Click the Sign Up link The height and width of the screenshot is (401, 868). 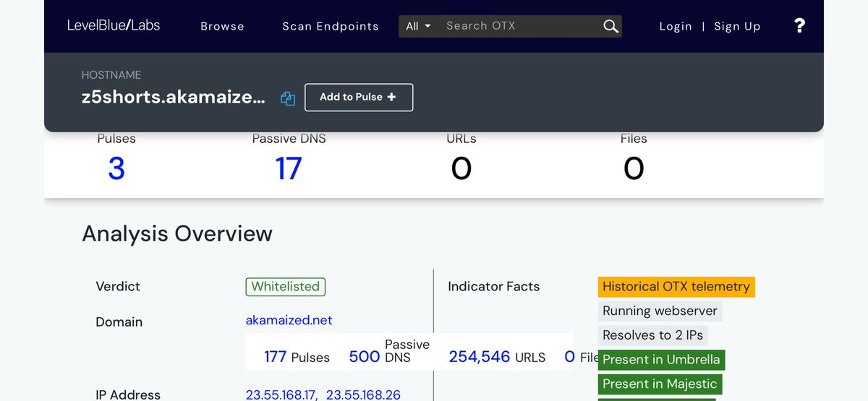(737, 26)
